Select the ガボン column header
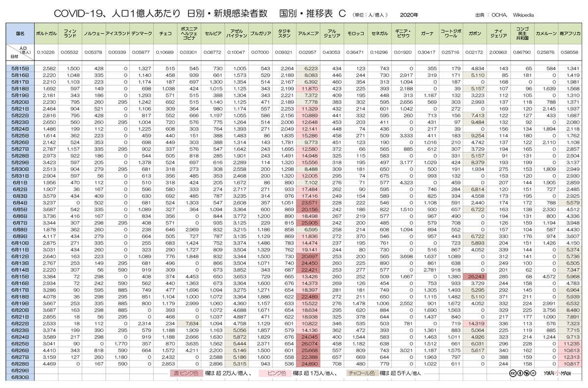This screenshot has width=588, height=388. tap(475, 33)
